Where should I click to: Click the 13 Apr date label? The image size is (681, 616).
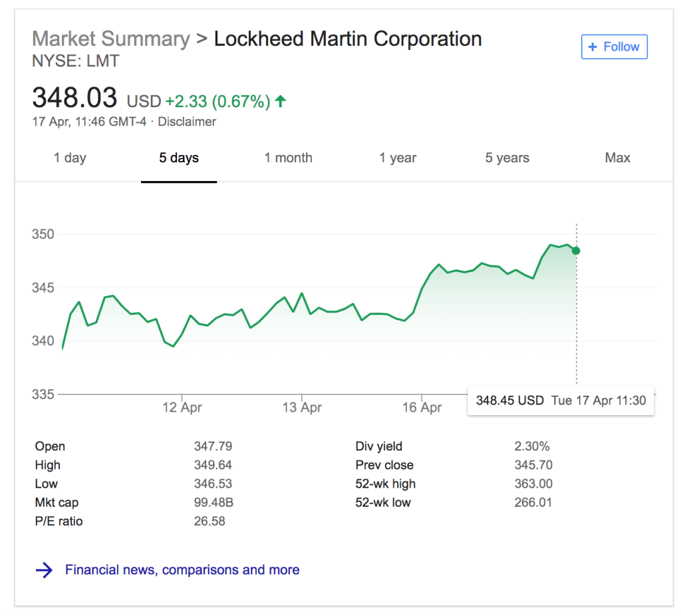302,407
